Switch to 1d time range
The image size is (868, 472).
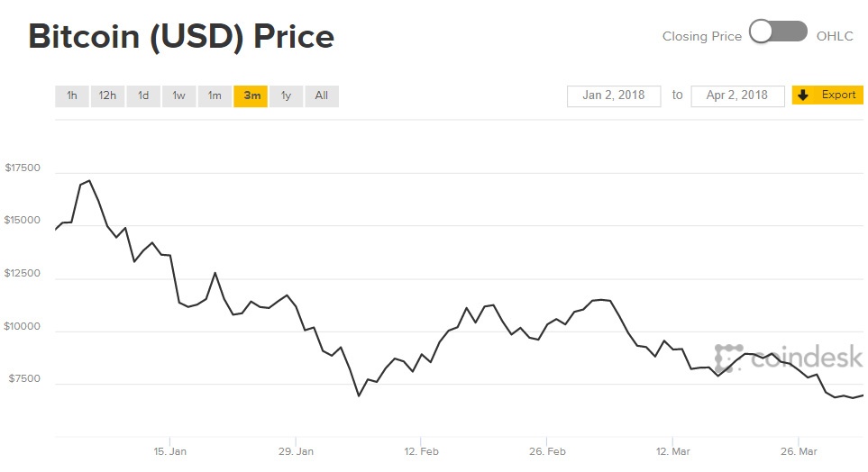pyautogui.click(x=143, y=95)
